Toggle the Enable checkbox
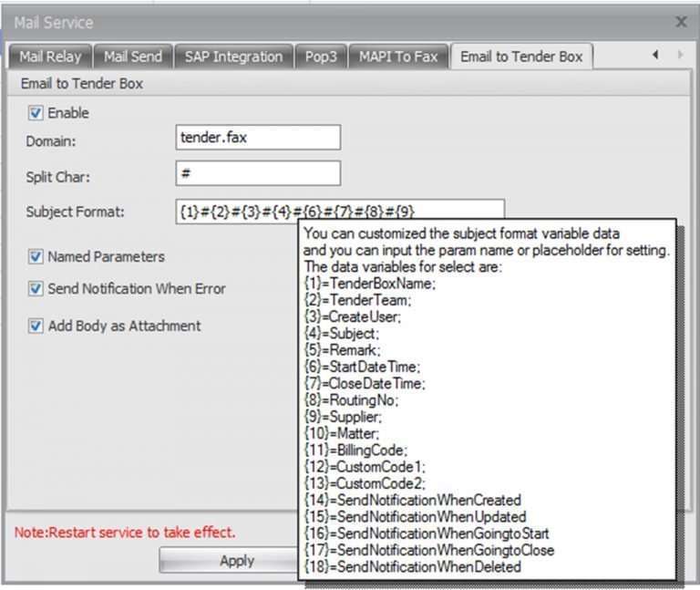 [x=36, y=113]
